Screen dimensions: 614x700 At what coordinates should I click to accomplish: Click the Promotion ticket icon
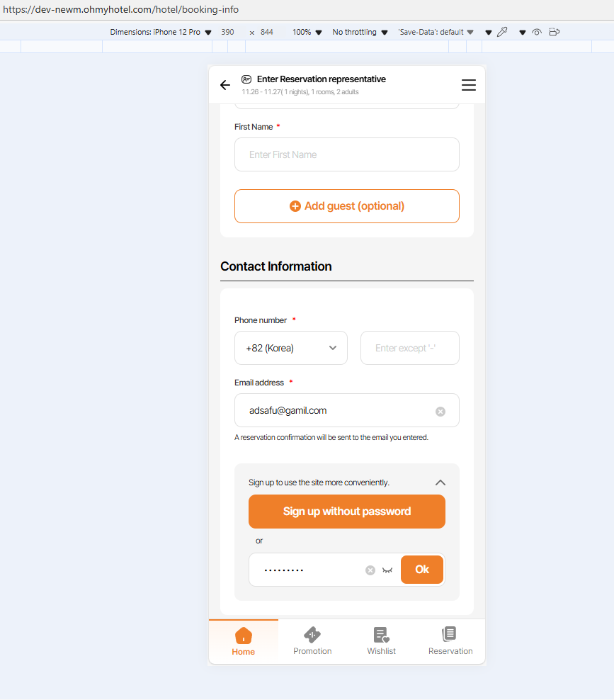(312, 634)
